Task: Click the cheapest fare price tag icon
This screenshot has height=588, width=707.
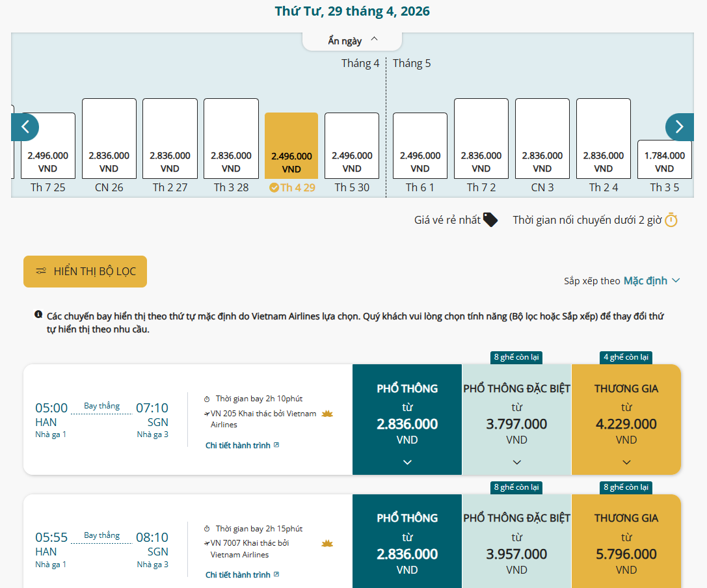Action: (x=490, y=220)
